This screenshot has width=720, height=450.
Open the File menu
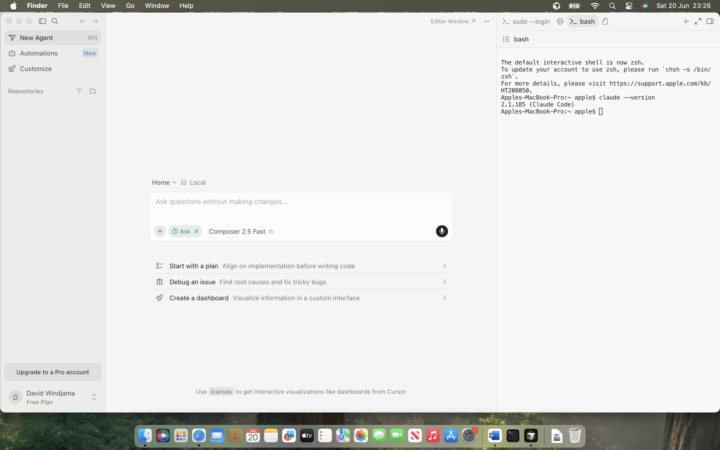tap(63, 6)
